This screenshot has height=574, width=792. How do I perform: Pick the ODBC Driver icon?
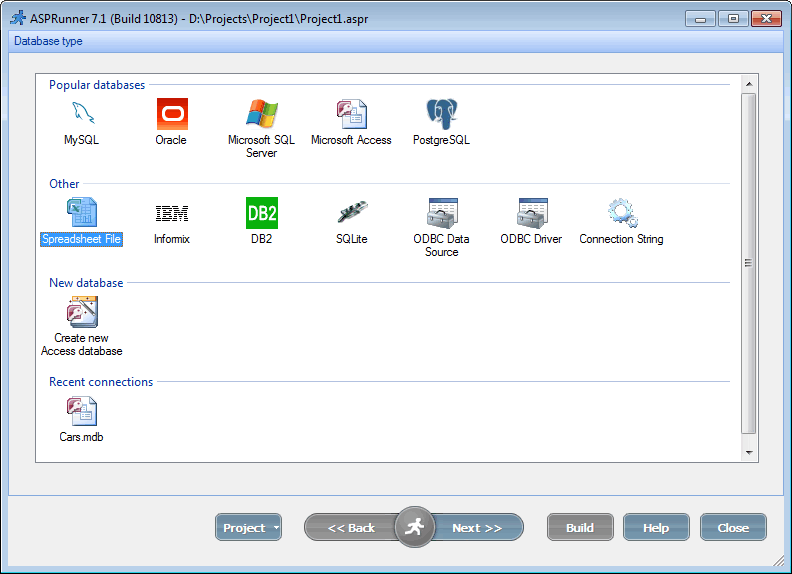531,213
